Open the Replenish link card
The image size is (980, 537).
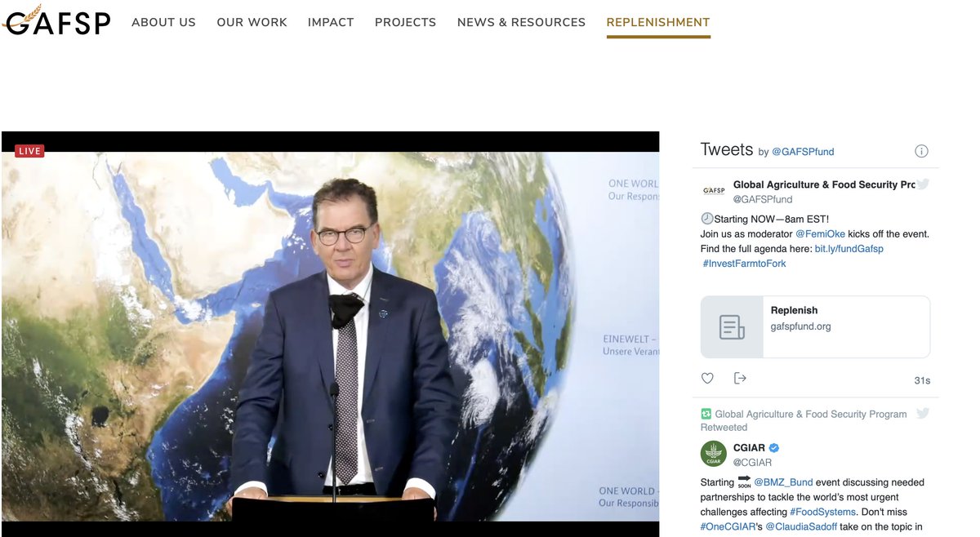click(x=815, y=326)
